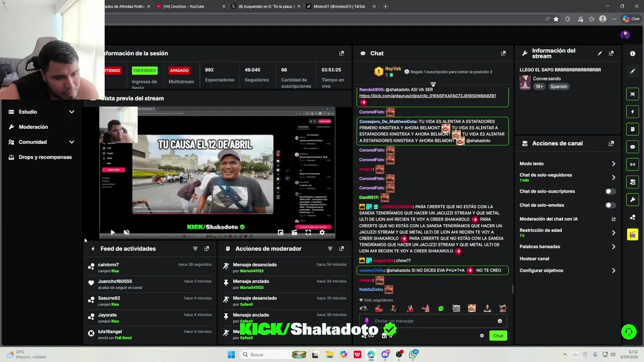Open OBS Studio from the taskbar
Screen dimensions: 644x362
pos(399,354)
